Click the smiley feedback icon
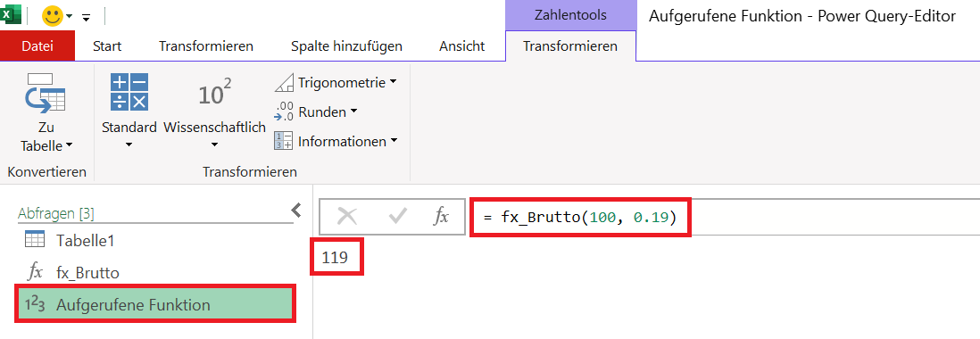Viewport: 980px width, 339px height. click(x=53, y=15)
